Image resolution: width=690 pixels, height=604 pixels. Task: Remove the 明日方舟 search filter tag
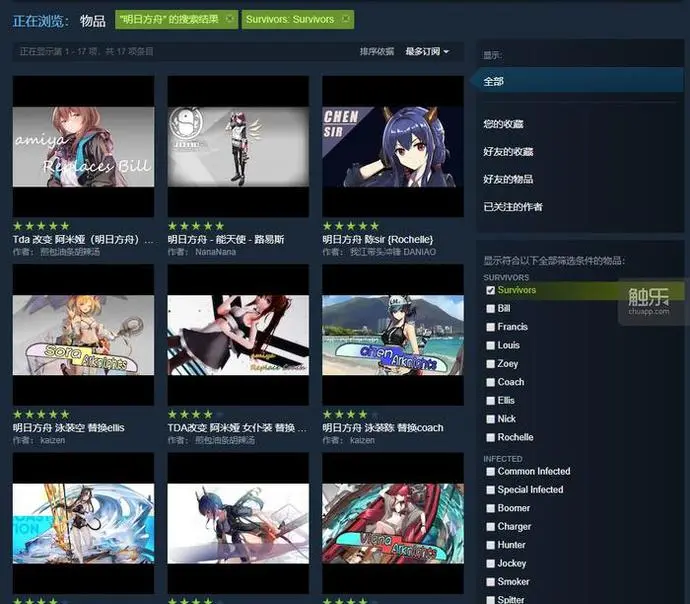click(x=229, y=19)
